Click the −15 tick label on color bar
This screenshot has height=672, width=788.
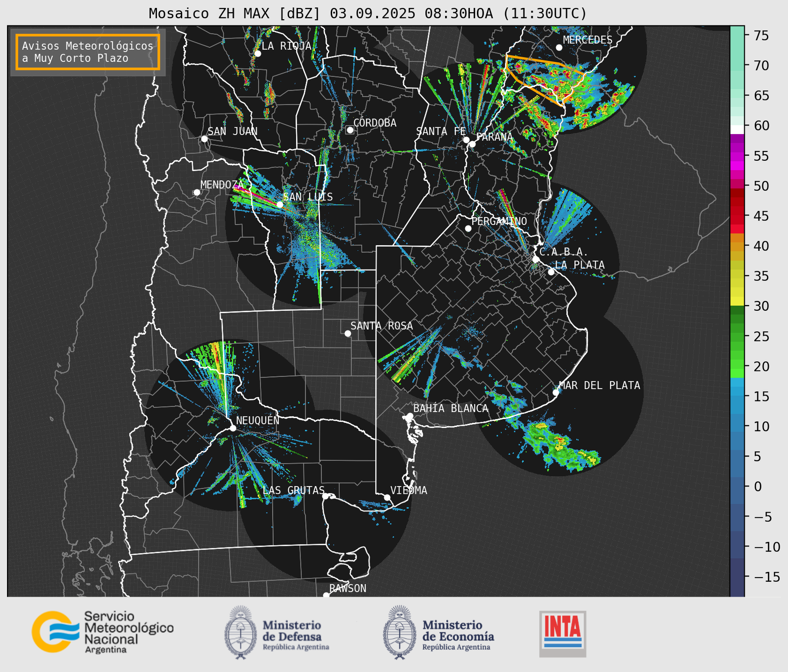767,577
